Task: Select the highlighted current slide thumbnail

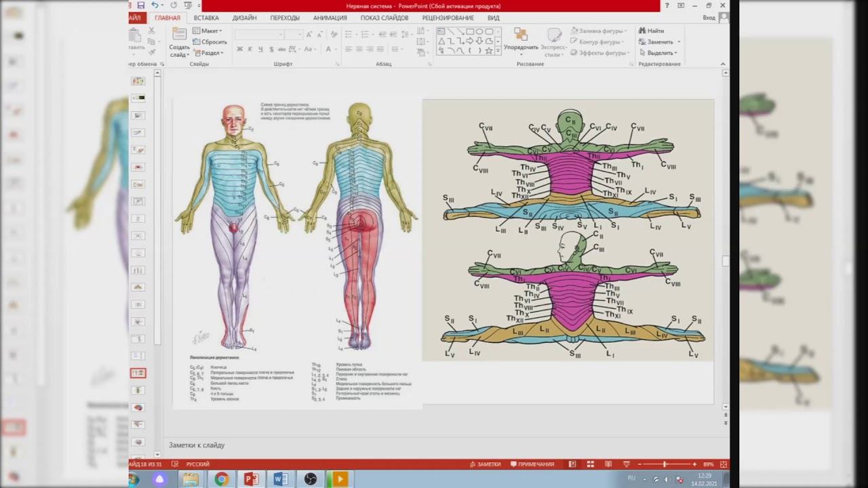Action: (x=138, y=373)
